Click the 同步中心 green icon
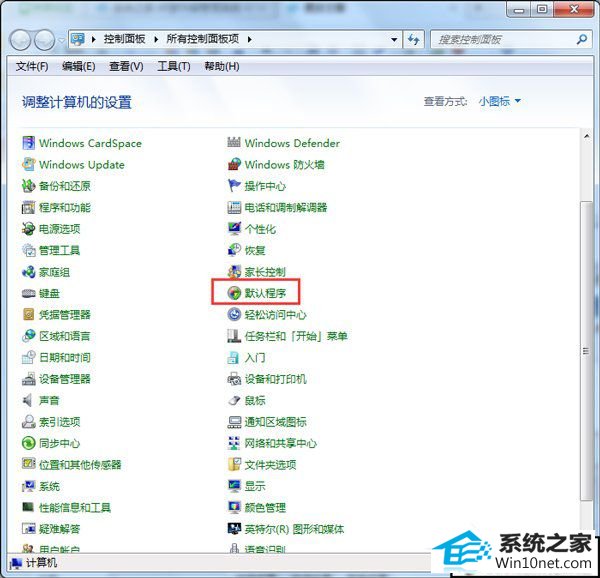The height and width of the screenshot is (578, 600). pyautogui.click(x=29, y=443)
